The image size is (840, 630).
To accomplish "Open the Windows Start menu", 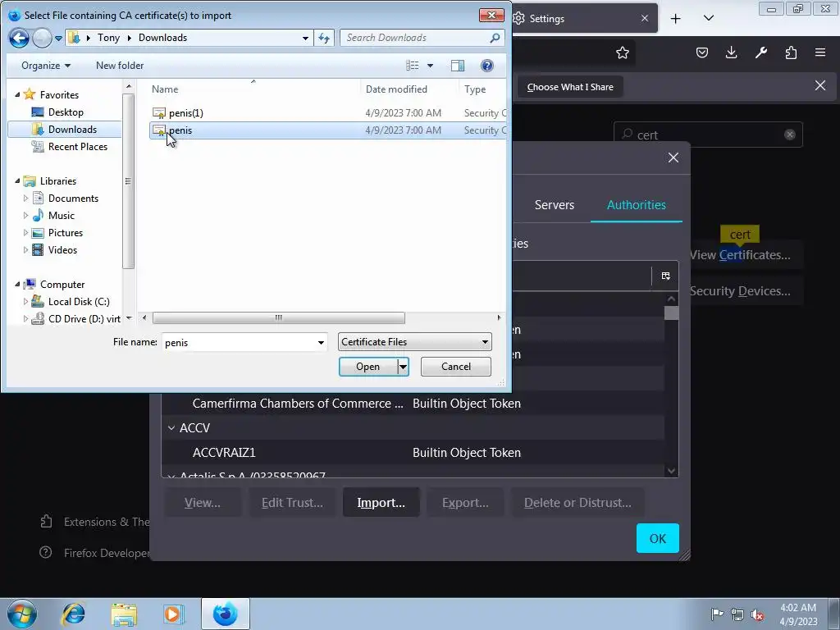I will tap(22, 614).
